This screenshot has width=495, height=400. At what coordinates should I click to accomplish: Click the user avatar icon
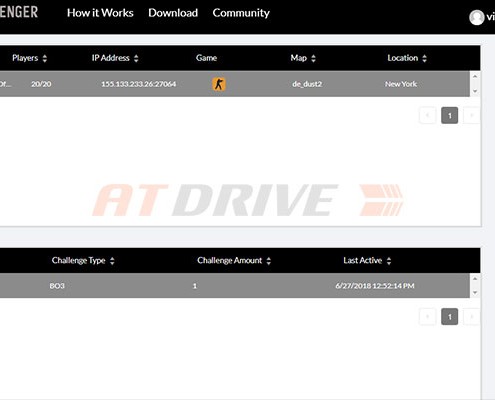click(477, 17)
